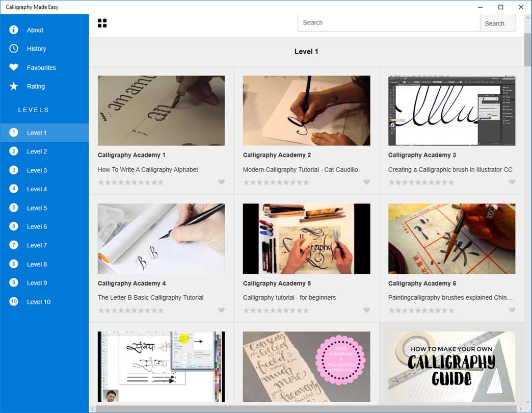Rate Calligraphy Academy 2 on star bar
This screenshot has height=413, width=532.
point(276,183)
